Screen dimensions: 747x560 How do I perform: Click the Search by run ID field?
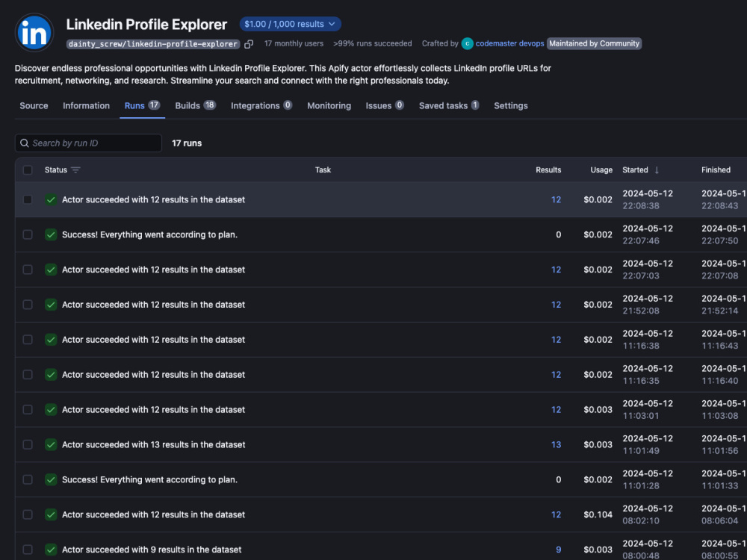pyautogui.click(x=89, y=143)
